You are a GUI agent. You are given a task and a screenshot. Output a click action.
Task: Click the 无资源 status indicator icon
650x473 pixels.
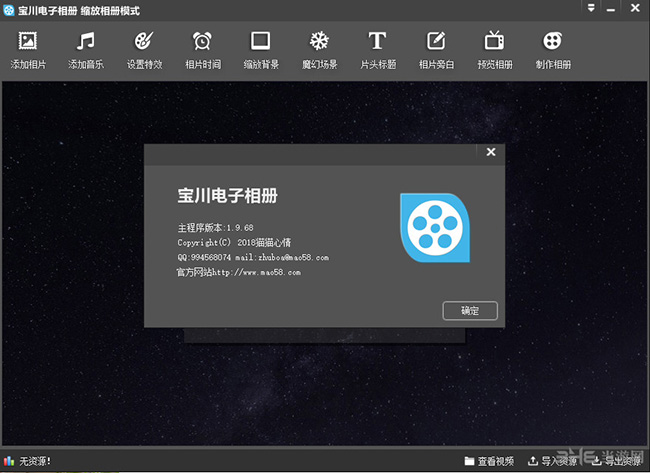point(9,461)
